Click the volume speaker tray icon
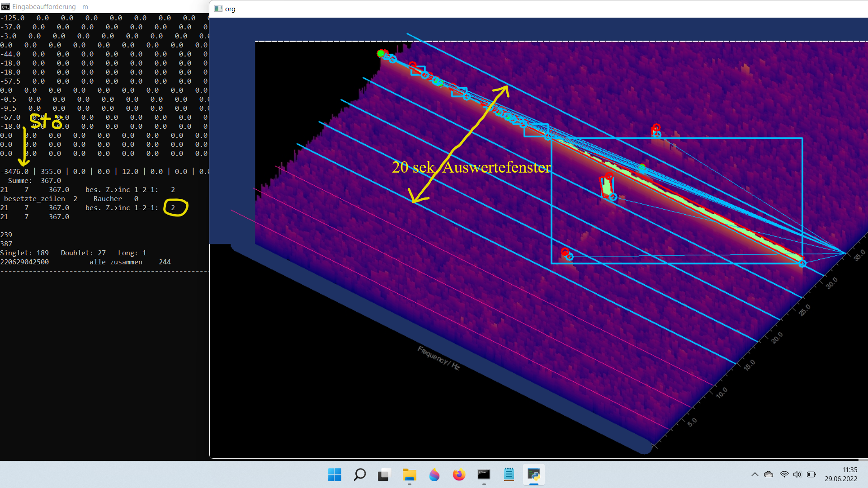Screen dimensions: 868x488 tap(797, 474)
